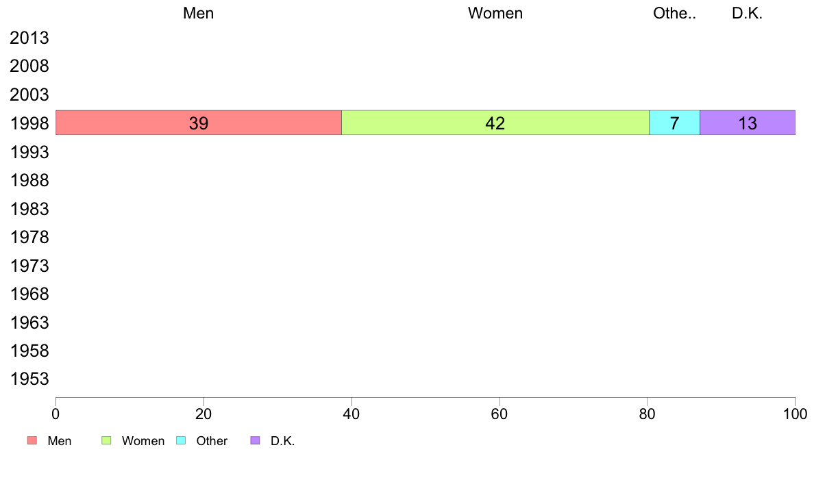Click the purple D.K. legend swatch
This screenshot has height=504, width=814.
pyautogui.click(x=255, y=441)
